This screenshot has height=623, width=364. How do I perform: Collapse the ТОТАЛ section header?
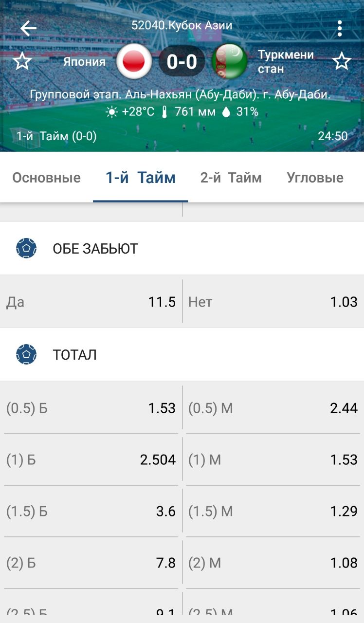182,354
